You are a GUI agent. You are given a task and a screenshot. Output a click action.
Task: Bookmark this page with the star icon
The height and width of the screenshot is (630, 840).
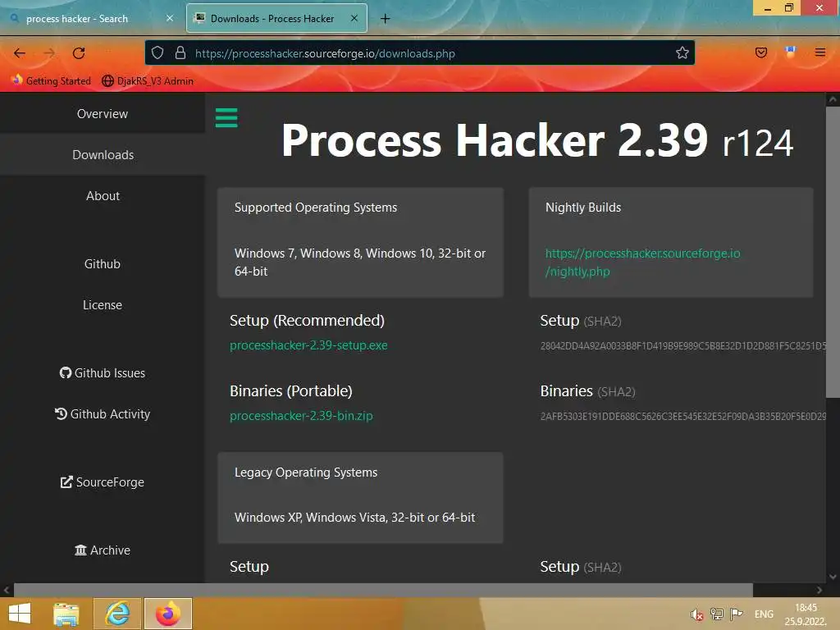point(682,53)
